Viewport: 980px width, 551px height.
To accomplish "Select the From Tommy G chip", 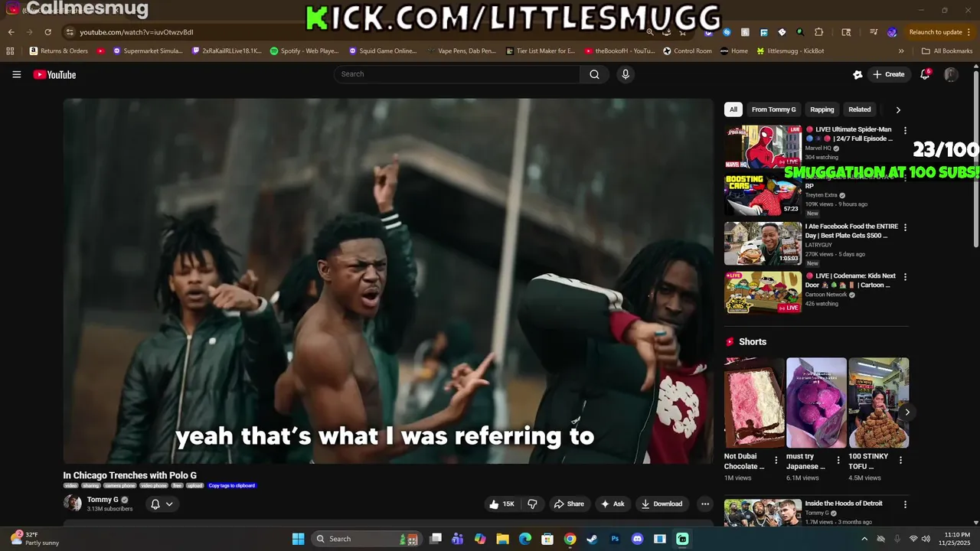I will [x=773, y=109].
